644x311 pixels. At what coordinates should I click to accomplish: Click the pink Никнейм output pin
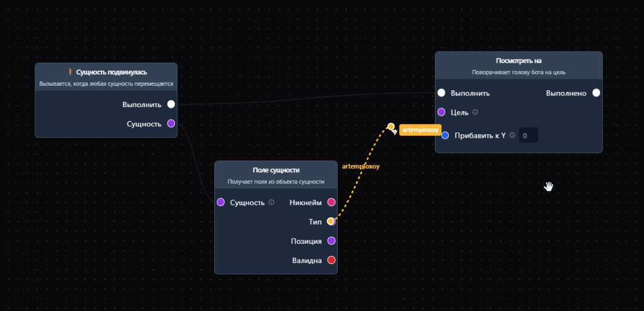coord(331,202)
